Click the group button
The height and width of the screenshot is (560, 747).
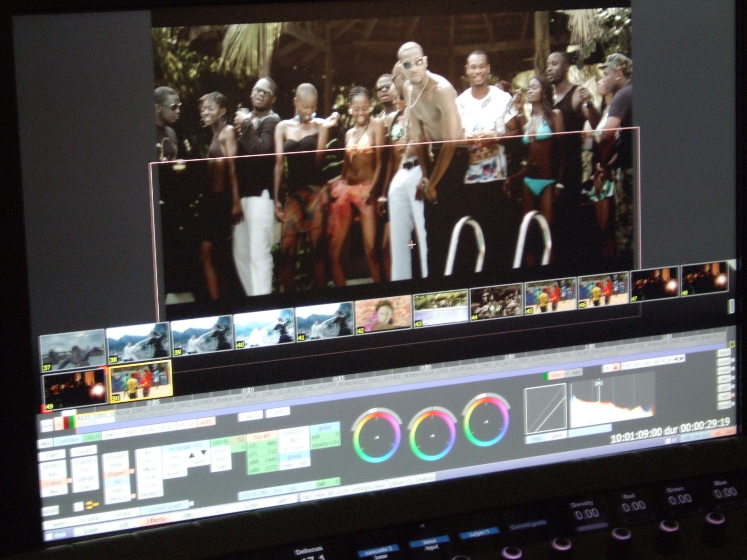click(x=294, y=457)
